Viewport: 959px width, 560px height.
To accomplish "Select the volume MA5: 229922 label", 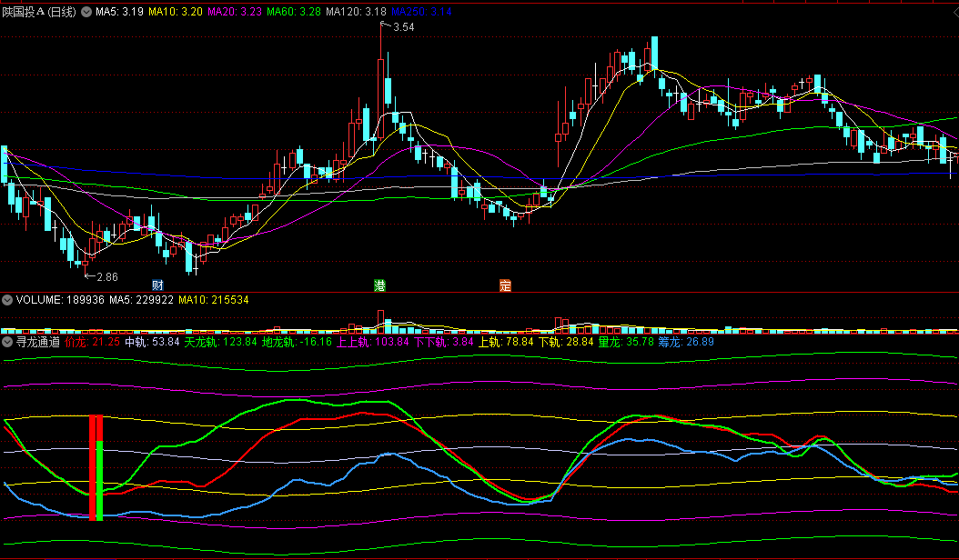I will 141,300.
